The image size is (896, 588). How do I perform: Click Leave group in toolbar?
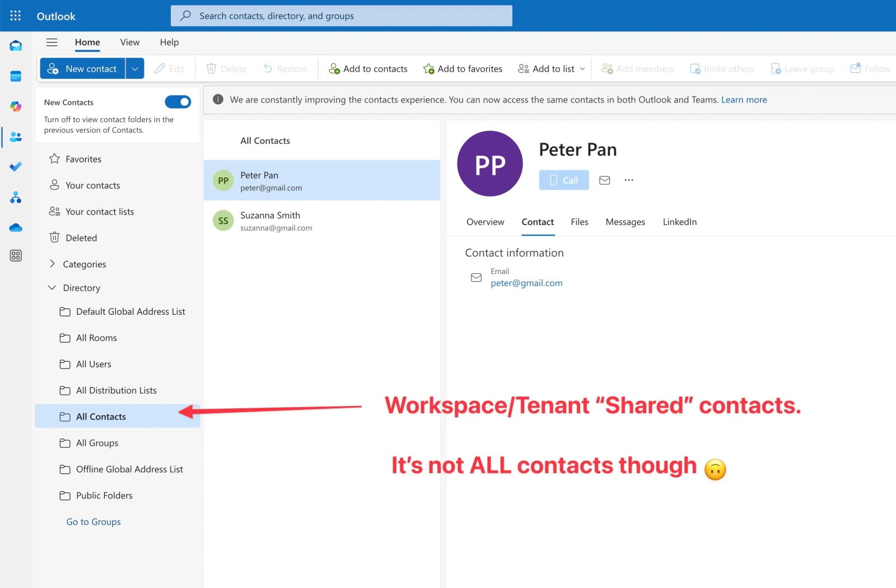click(x=802, y=69)
